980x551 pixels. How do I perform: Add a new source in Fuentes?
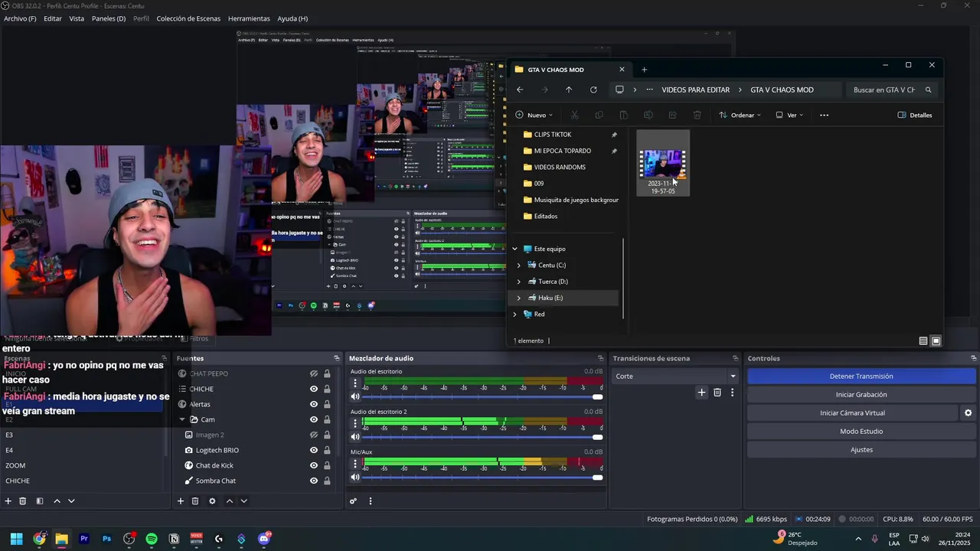(x=181, y=501)
